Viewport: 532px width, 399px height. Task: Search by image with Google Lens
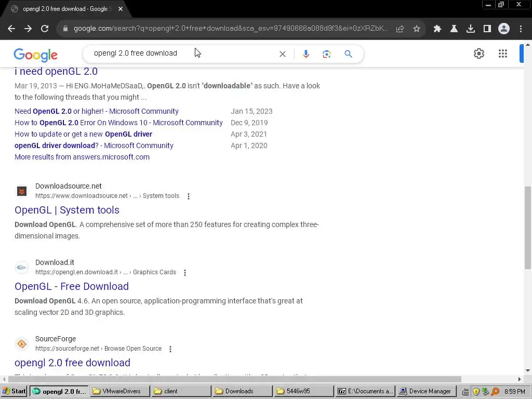click(326, 54)
